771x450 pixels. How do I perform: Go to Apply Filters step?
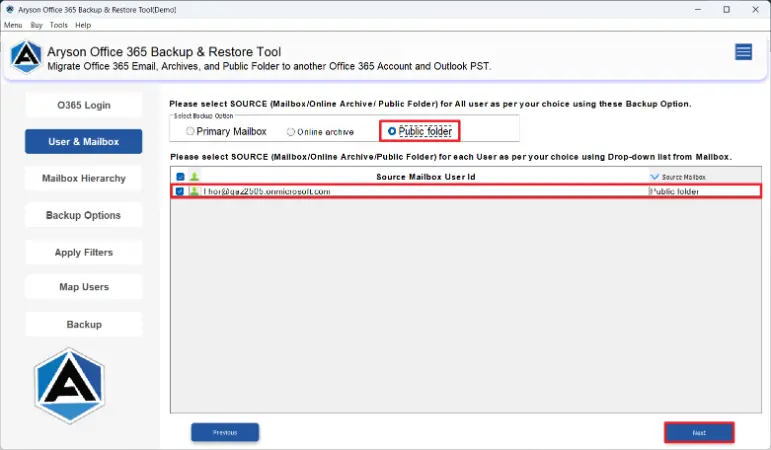[84, 252]
